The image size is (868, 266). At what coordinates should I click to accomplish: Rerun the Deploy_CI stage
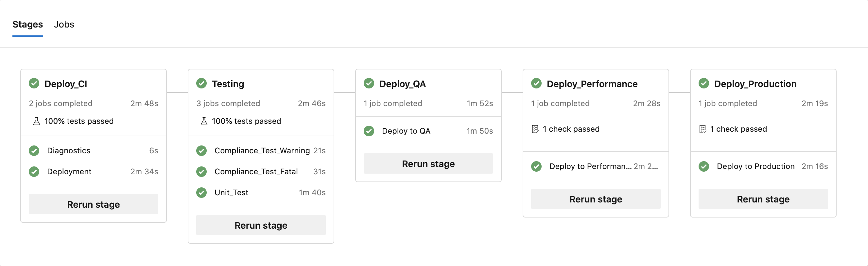93,204
